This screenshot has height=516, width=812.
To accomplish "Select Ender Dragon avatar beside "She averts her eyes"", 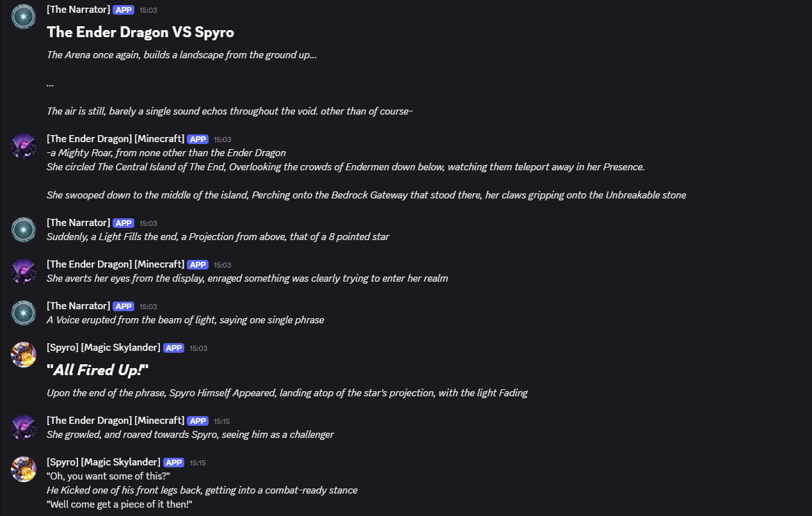I will coord(24,271).
